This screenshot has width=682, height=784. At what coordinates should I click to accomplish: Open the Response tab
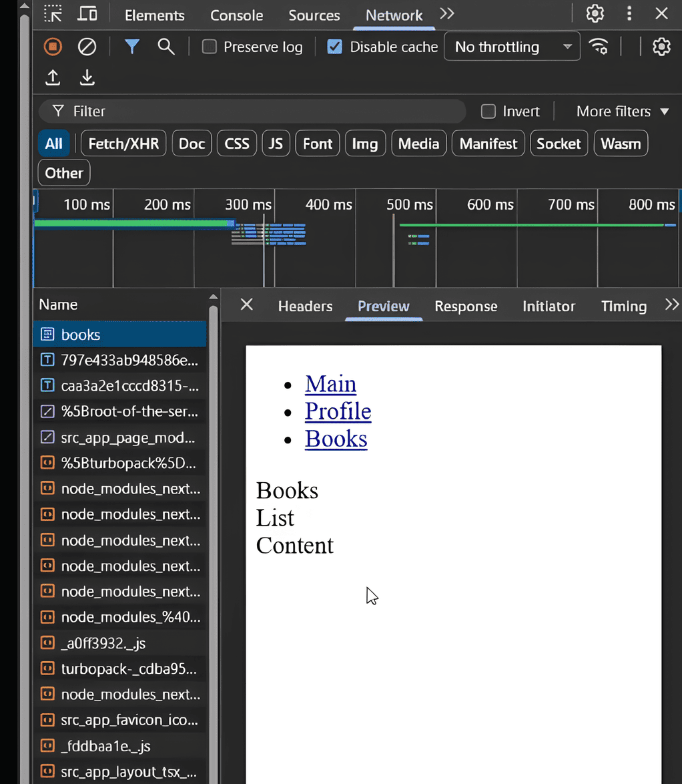click(466, 306)
